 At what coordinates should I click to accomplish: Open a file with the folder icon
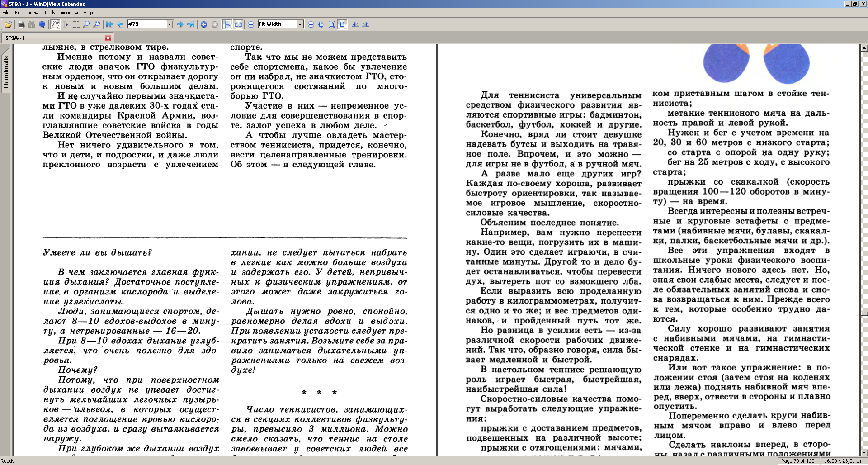click(x=8, y=24)
